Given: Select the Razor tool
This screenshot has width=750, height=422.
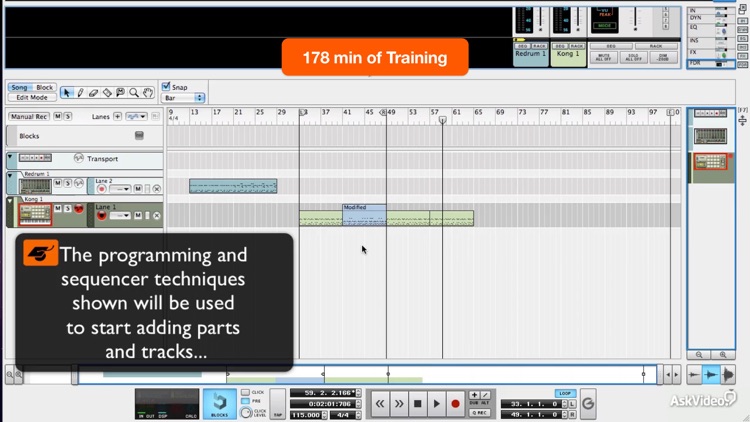Looking at the screenshot, I should (107, 92).
